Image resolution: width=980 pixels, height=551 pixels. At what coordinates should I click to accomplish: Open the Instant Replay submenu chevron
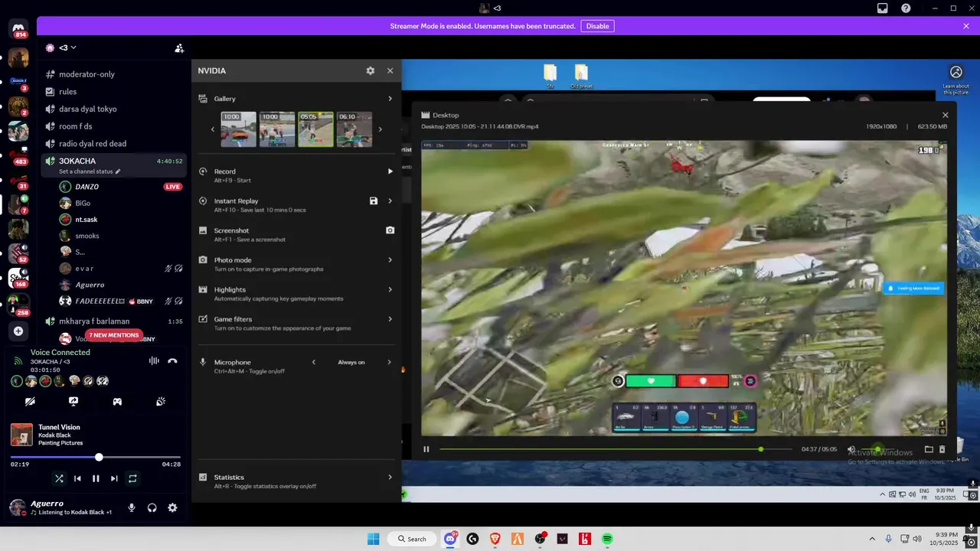coord(390,201)
